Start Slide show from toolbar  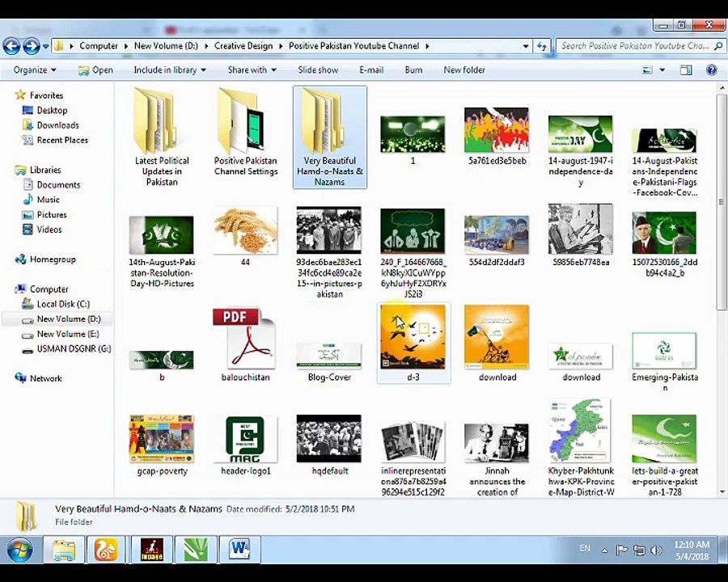[318, 70]
